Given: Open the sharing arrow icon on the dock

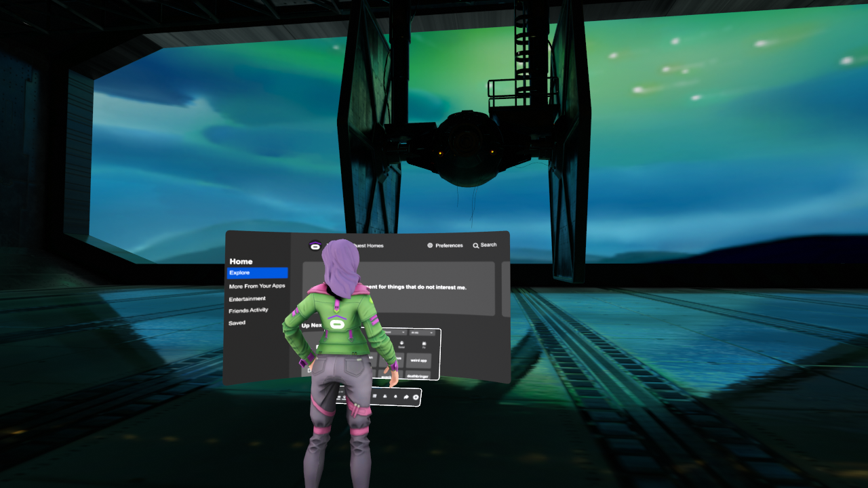Looking at the screenshot, I should coord(406,397).
